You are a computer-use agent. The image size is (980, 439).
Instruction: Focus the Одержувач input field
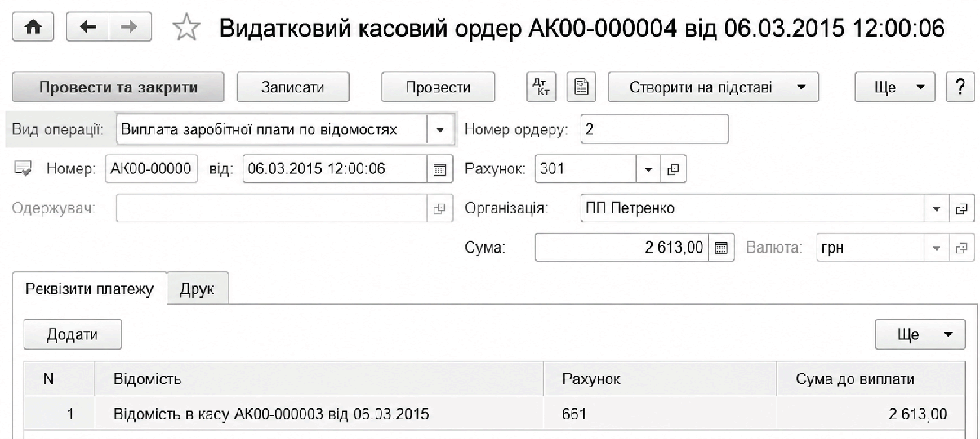tap(272, 208)
